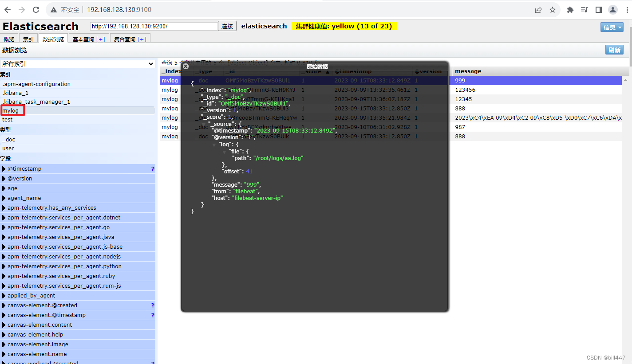Click the browser address bar URL
The image size is (632, 364).
click(119, 10)
